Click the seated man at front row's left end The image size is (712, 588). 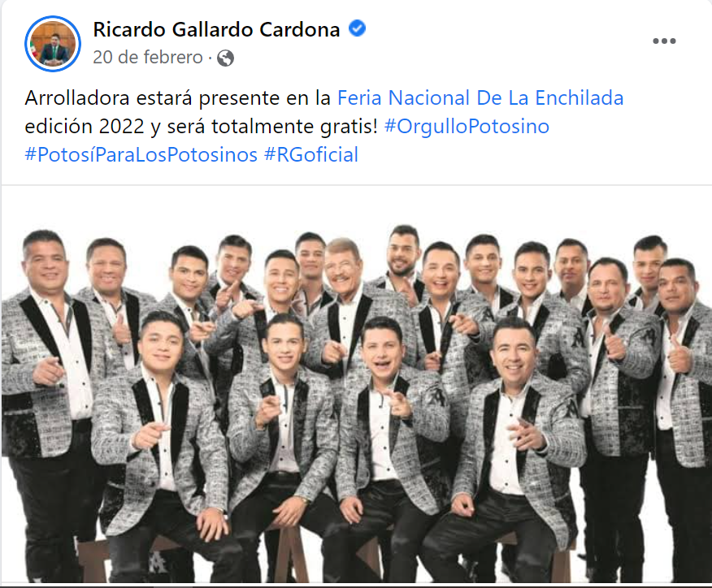click(159, 431)
